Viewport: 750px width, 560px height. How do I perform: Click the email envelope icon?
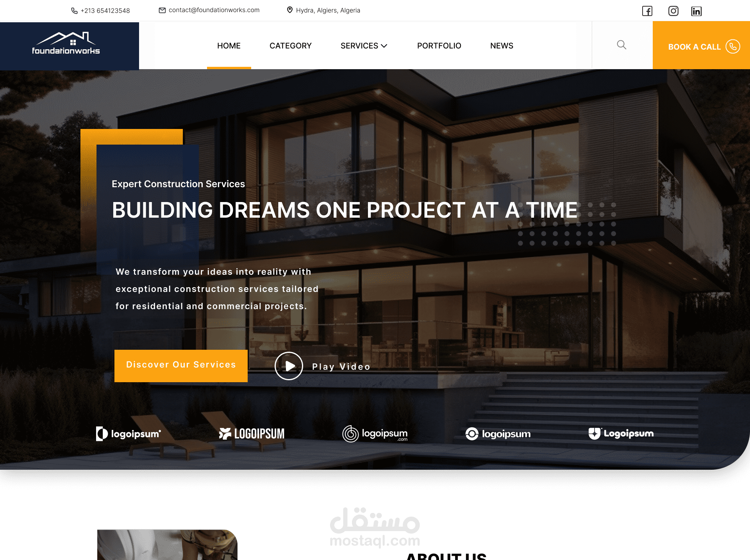[x=162, y=10]
